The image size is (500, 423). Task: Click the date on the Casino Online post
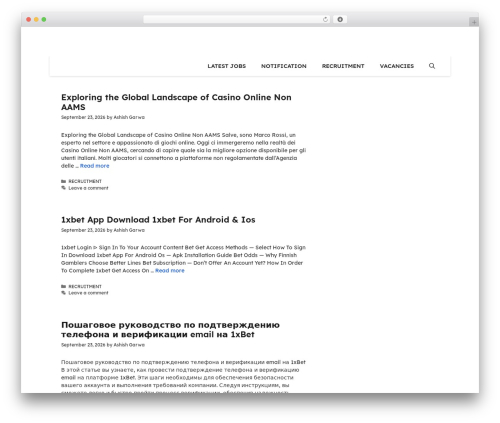[x=83, y=117]
